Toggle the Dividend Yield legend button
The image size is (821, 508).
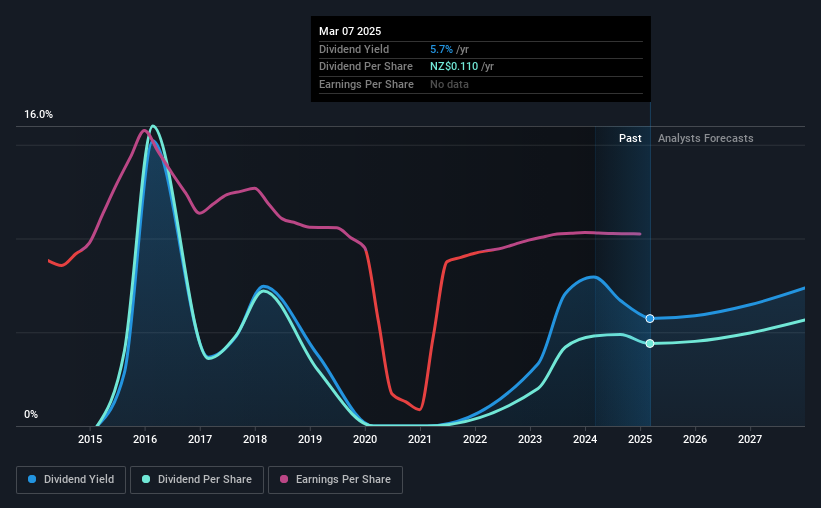[71, 480]
